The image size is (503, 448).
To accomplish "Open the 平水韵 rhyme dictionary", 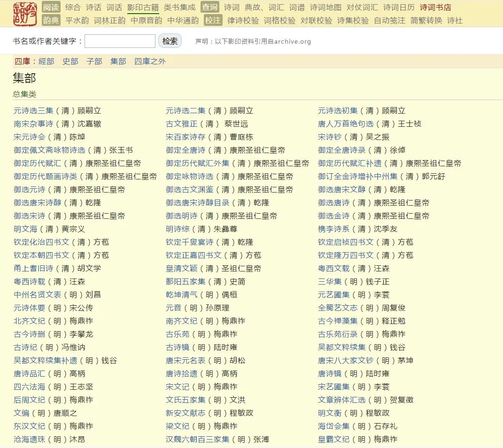I will click(x=77, y=20).
